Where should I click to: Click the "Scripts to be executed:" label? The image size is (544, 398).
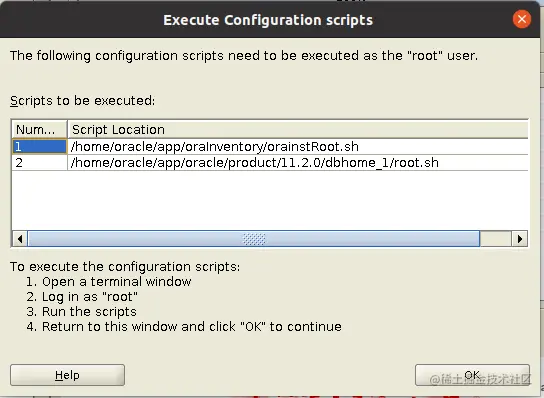[x=83, y=101]
